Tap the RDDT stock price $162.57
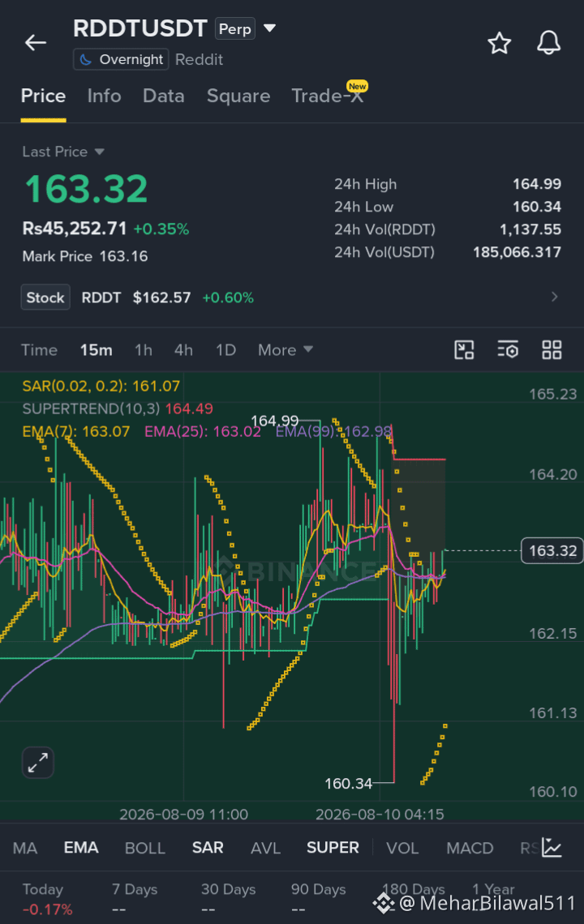Screen dimensions: 584x924 [x=161, y=297]
